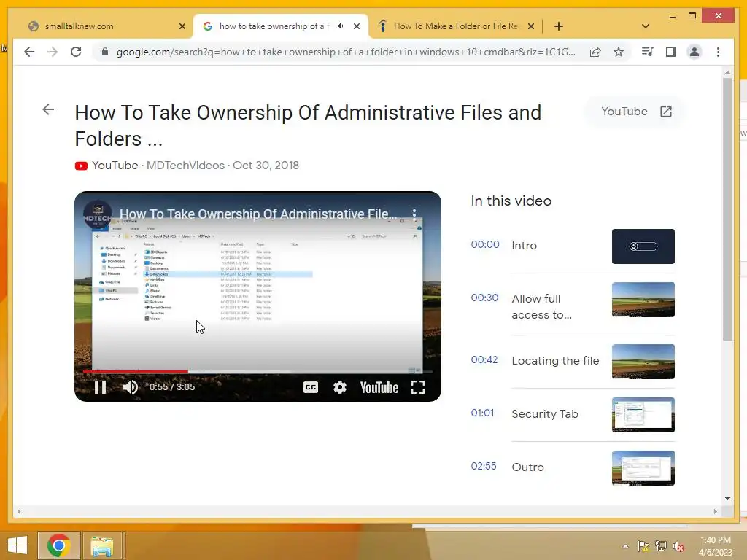This screenshot has width=747, height=560.
Task: Open video on YouTube with external button
Action: [635, 112]
